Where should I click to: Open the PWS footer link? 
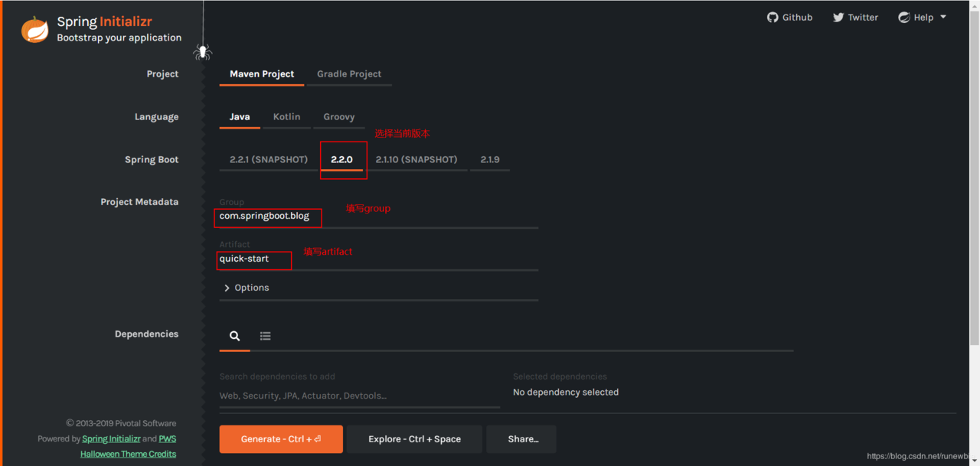(168, 439)
